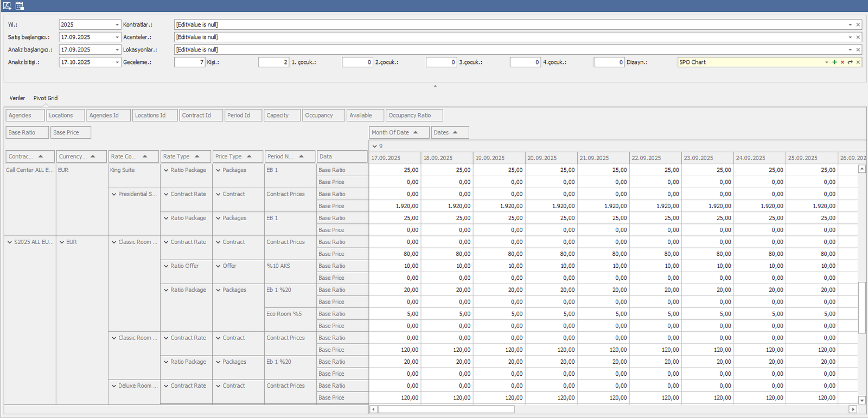Click the calendar icon in title bar

pyautogui.click(x=20, y=6)
